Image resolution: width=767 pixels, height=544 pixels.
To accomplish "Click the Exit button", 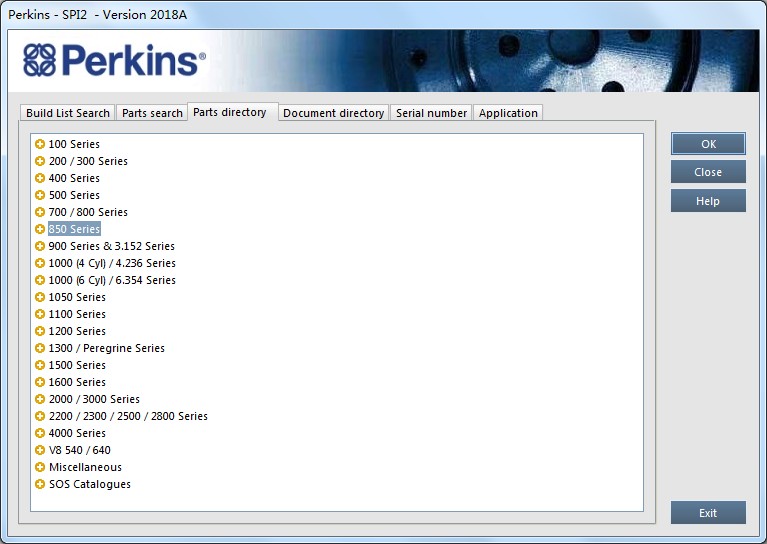I will tap(708, 513).
